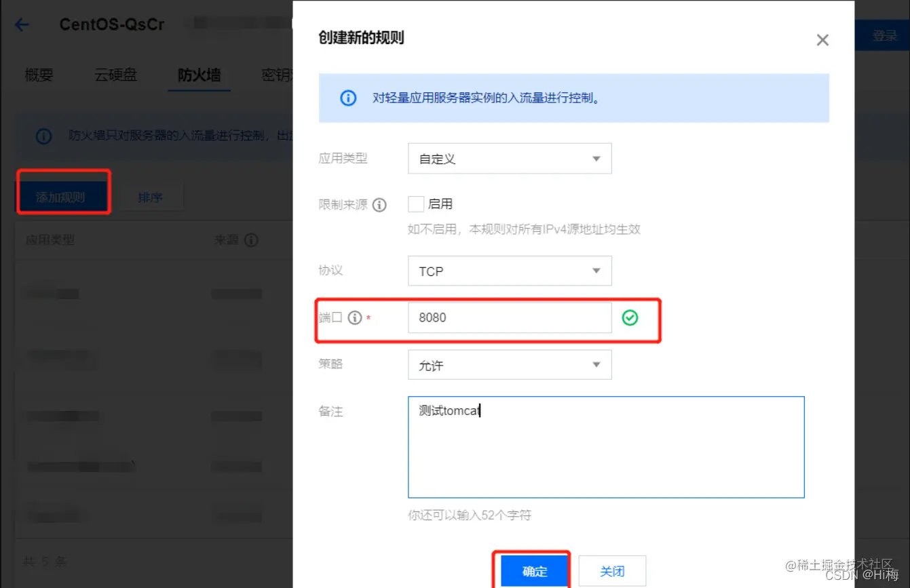Screen dimensions: 910x588
Task: Click the info icon on the 来源 column header
Action: tap(252, 239)
